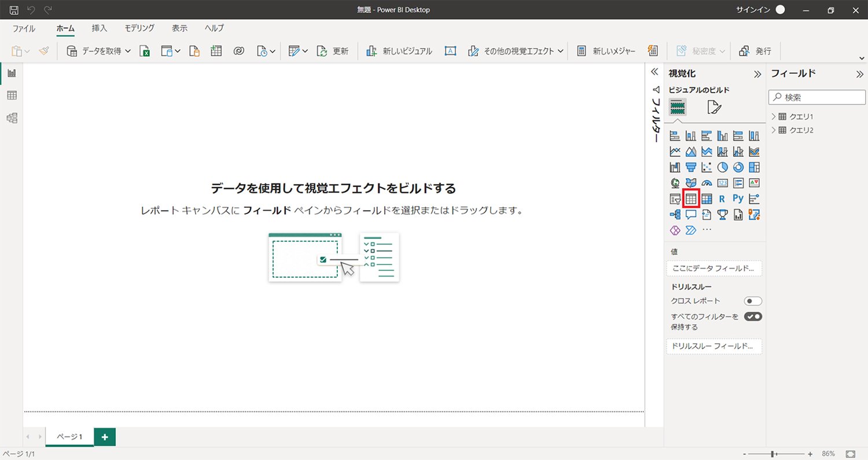Select the matrix visual icon
Viewport: 868px width, 460px height.
point(707,198)
